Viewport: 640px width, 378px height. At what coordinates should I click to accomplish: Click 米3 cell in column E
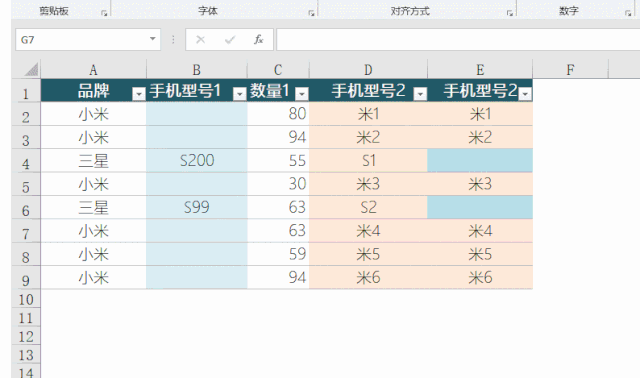[x=480, y=184]
